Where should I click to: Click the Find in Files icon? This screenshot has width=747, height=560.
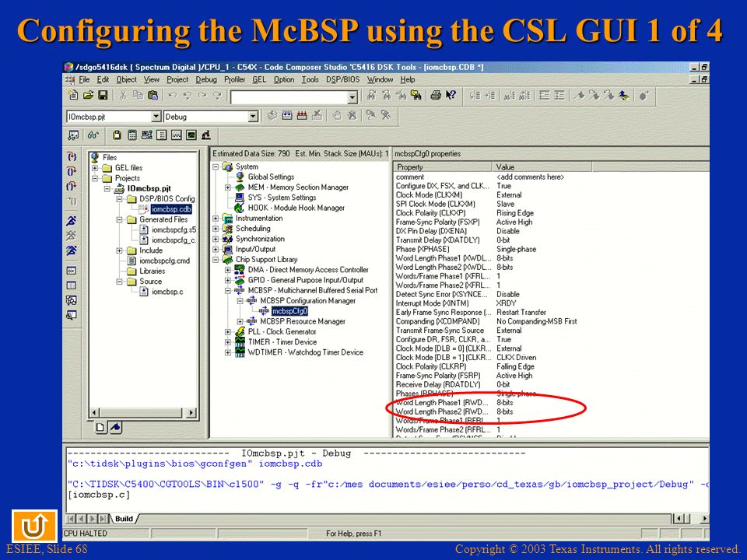click(x=416, y=95)
